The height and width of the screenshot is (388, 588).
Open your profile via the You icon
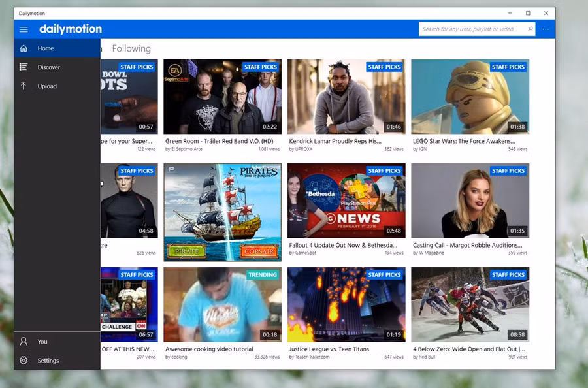coord(24,341)
